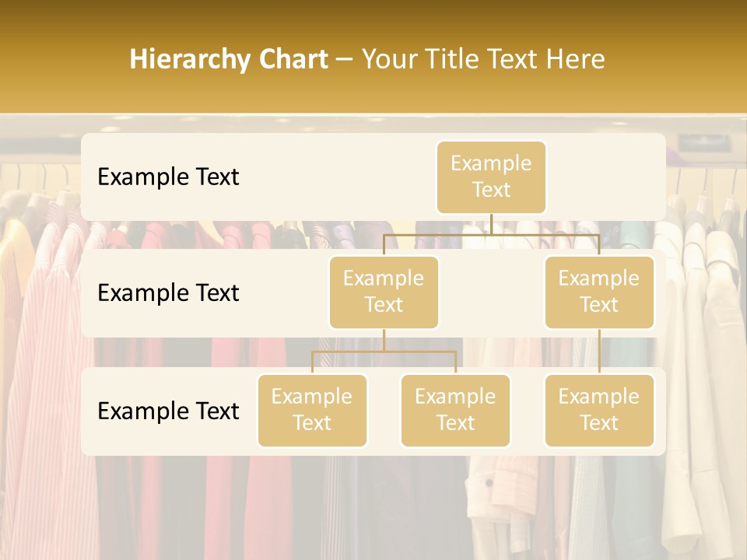Select the middle box in the bottom level
The image size is (747, 560).
click(455, 410)
